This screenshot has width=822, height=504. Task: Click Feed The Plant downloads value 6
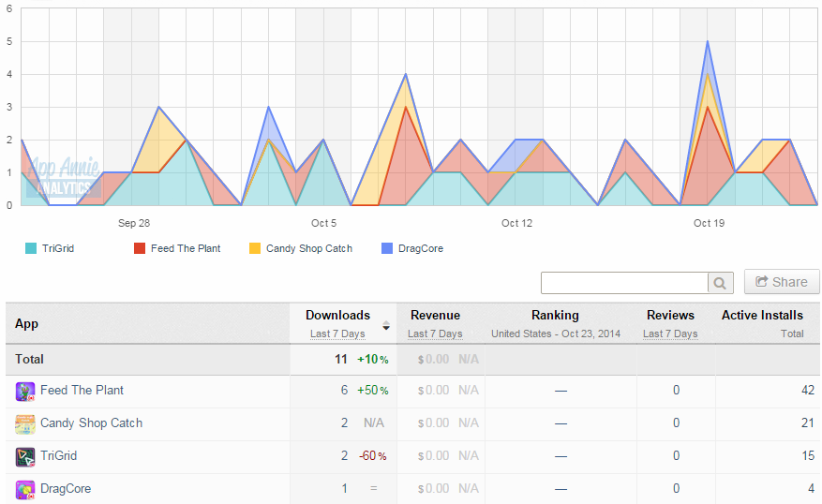344,391
